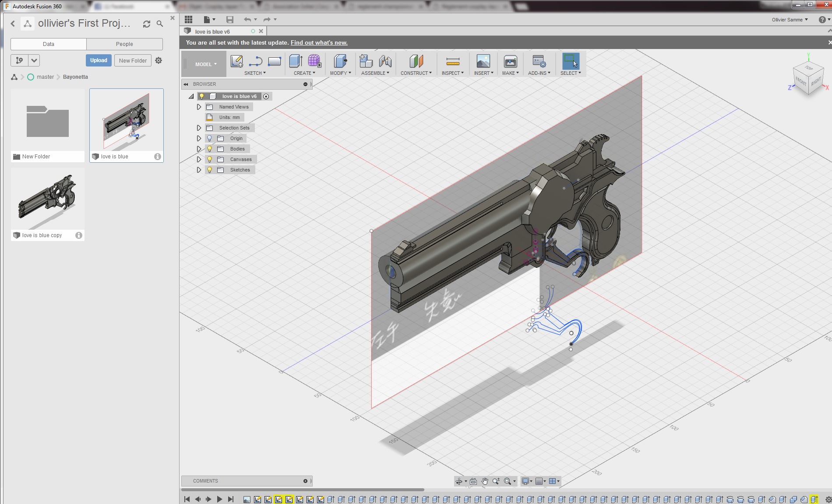Toggle visibility of Bodies folder
The image size is (832, 504).
click(210, 149)
